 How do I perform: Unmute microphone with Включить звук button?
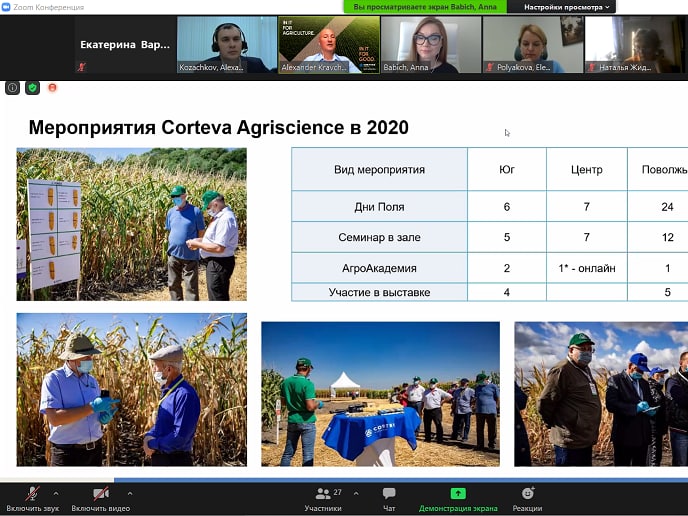click(32, 499)
